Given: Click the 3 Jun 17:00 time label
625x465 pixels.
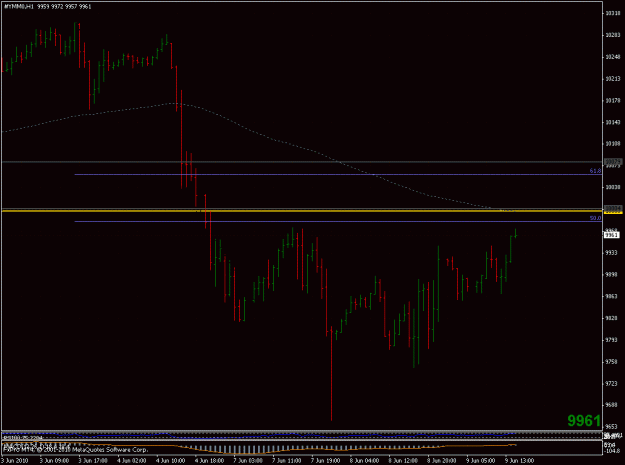Looking at the screenshot, I should pos(93,461).
